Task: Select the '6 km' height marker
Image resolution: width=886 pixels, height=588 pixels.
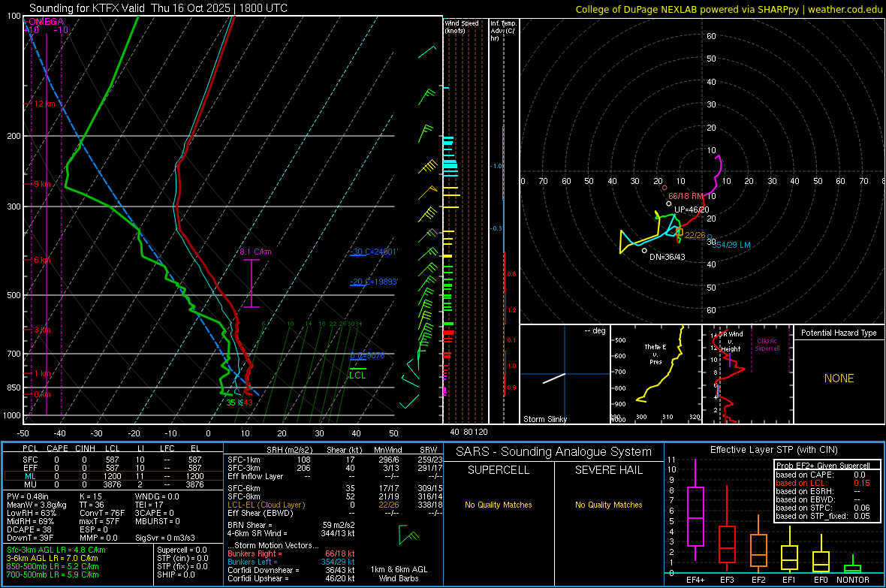Action: pos(44,260)
